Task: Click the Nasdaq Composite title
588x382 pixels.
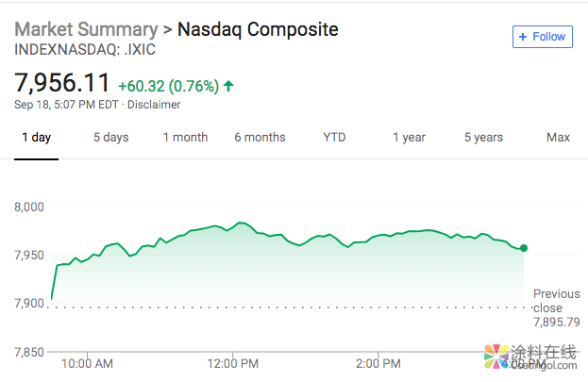Action: pos(260,29)
